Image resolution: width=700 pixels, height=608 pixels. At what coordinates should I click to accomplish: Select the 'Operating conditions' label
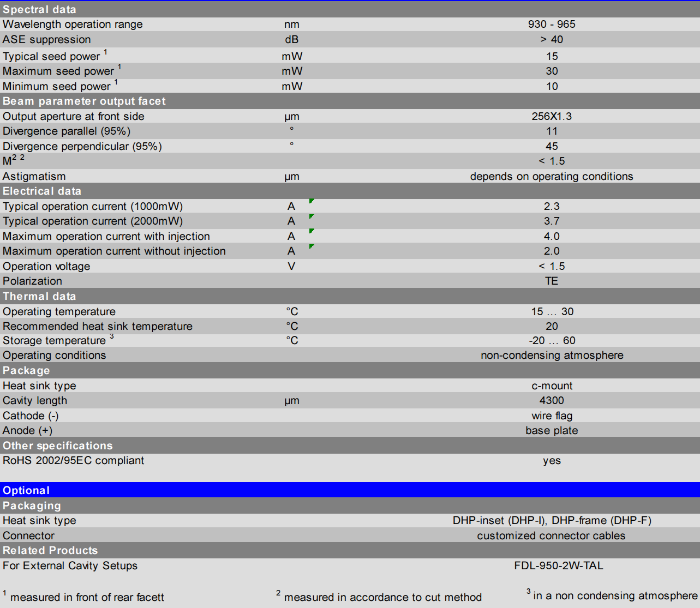[x=55, y=356]
